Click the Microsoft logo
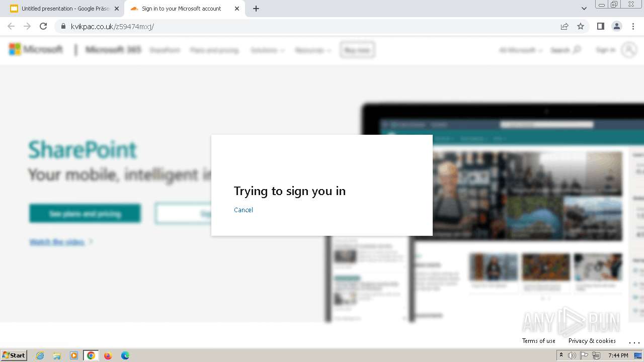 (x=36, y=49)
